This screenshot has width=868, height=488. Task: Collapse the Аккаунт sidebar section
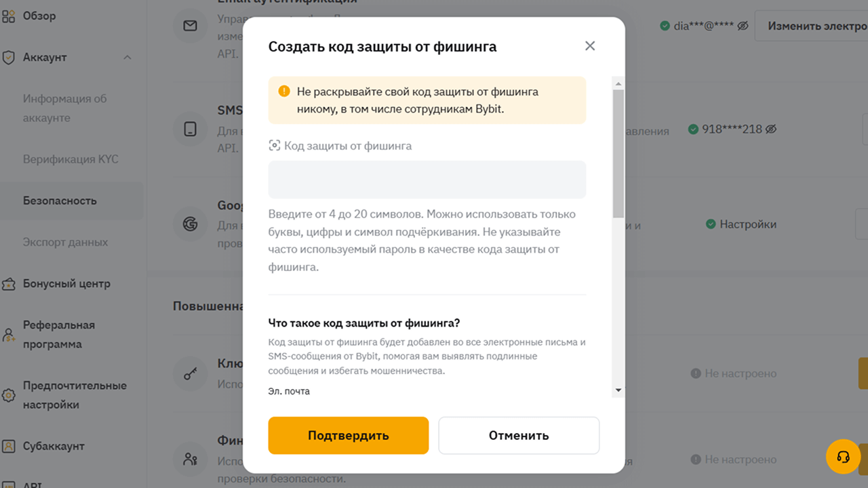click(x=127, y=58)
